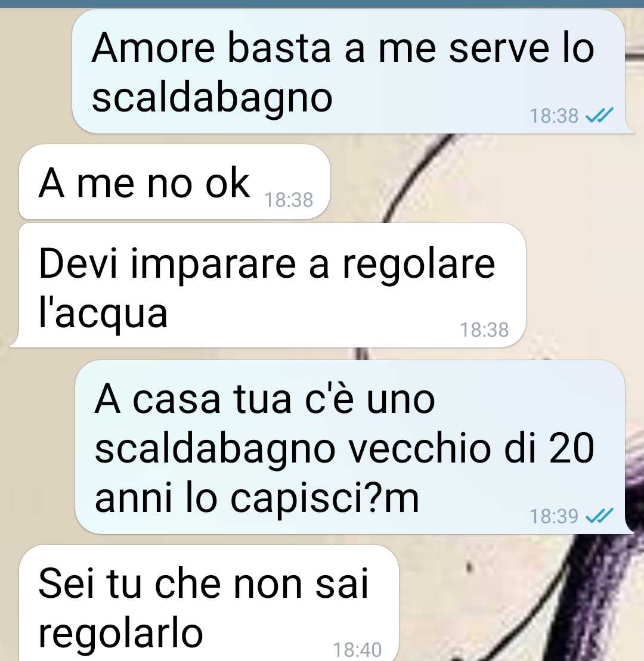Select the 'A casa tua c'è uno scaldabagno' message
Image resolution: width=644 pixels, height=661 pixels.
350,447
